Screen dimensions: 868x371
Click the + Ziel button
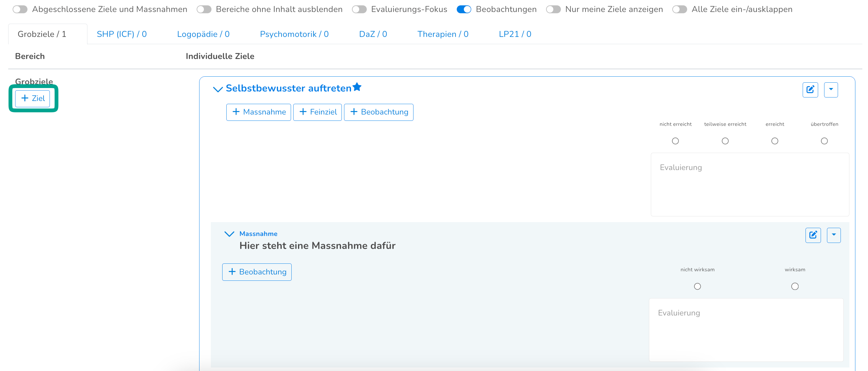click(33, 98)
